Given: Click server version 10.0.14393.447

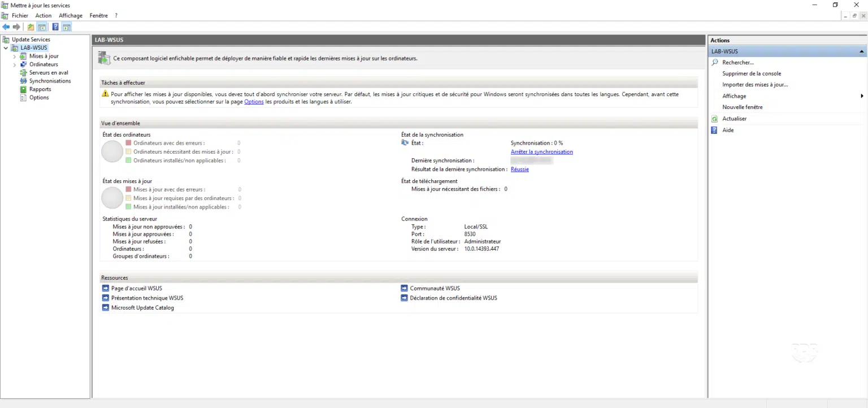Looking at the screenshot, I should pos(481,249).
